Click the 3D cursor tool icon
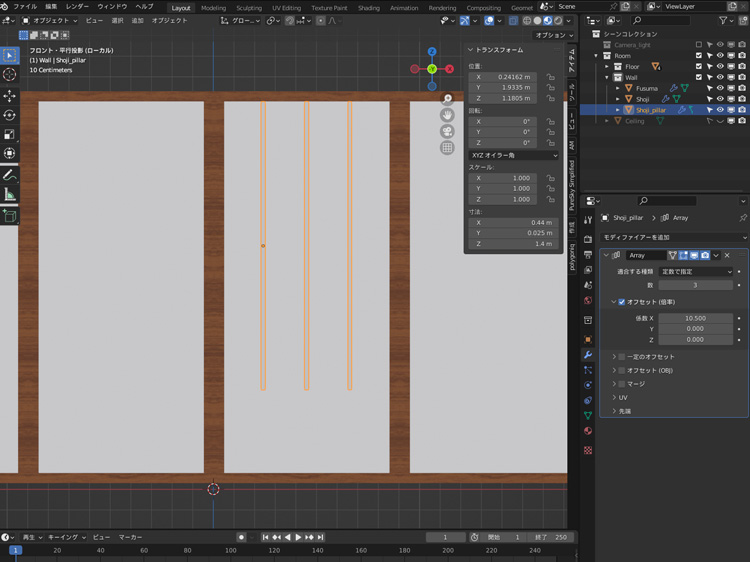The width and height of the screenshot is (750, 562). coord(10,74)
